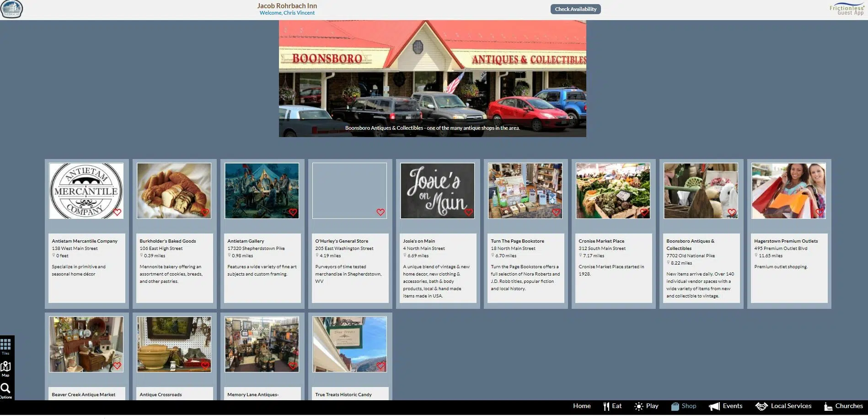Open the search Options magnifier icon

pos(5,388)
